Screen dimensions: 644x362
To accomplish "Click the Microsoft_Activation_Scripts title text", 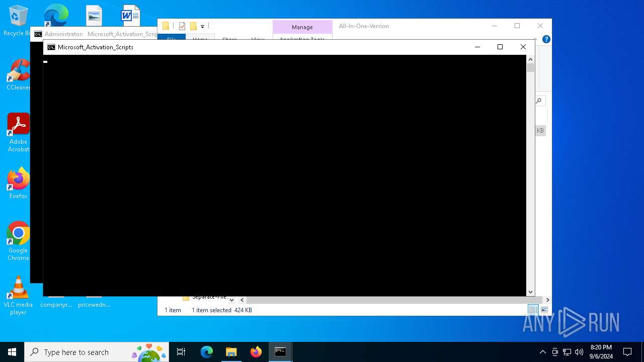I will click(x=96, y=47).
